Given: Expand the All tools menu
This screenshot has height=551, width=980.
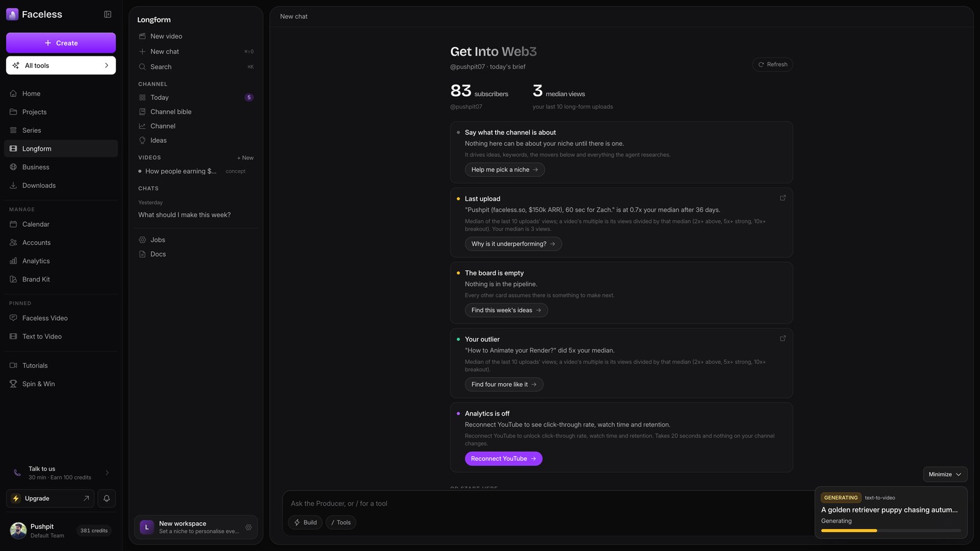Looking at the screenshot, I should tap(61, 66).
